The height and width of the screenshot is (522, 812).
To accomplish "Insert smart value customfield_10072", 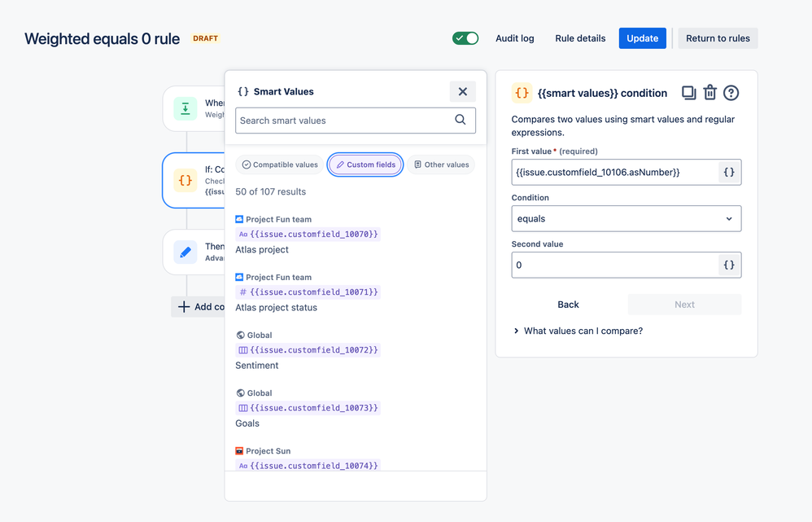I will 308,350.
